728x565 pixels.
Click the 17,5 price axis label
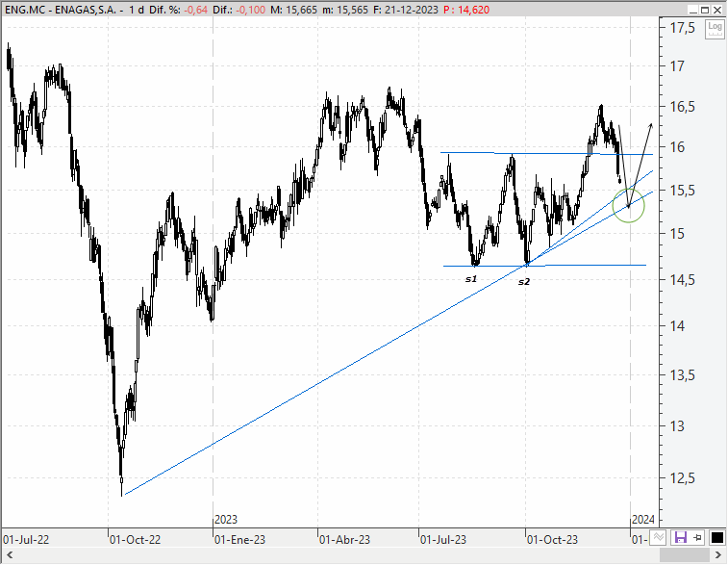pyautogui.click(x=682, y=28)
